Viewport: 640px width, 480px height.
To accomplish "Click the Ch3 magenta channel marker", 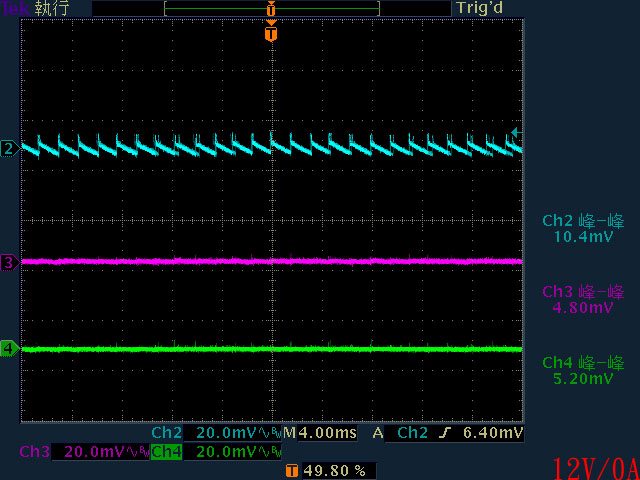I will [x=9, y=262].
